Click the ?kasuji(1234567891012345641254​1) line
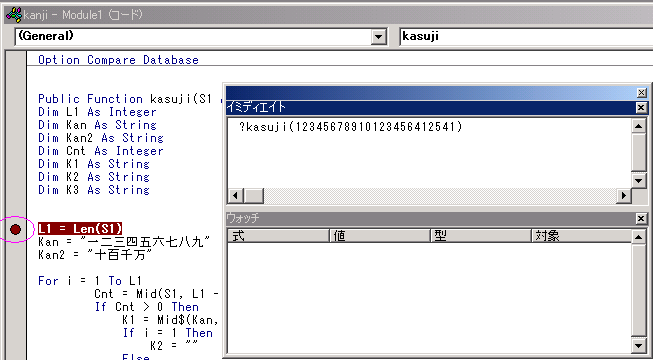653x360 pixels. click(351, 127)
